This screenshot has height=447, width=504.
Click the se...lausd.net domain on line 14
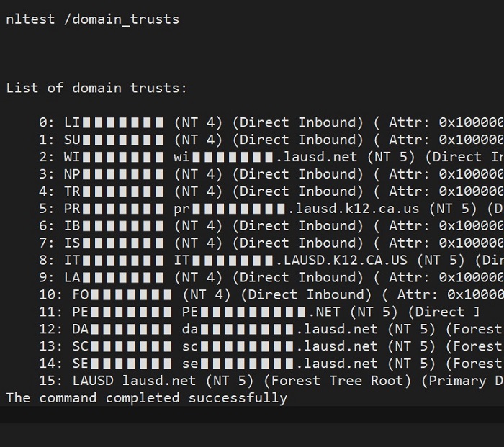[280, 364]
